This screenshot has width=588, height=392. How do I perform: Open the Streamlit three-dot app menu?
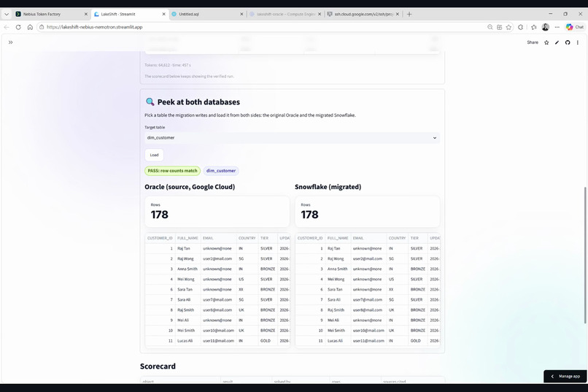tap(578, 42)
